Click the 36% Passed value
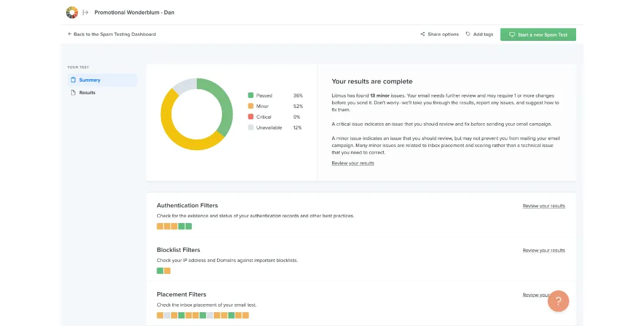This screenshot has height=326, width=644. pyautogui.click(x=297, y=95)
